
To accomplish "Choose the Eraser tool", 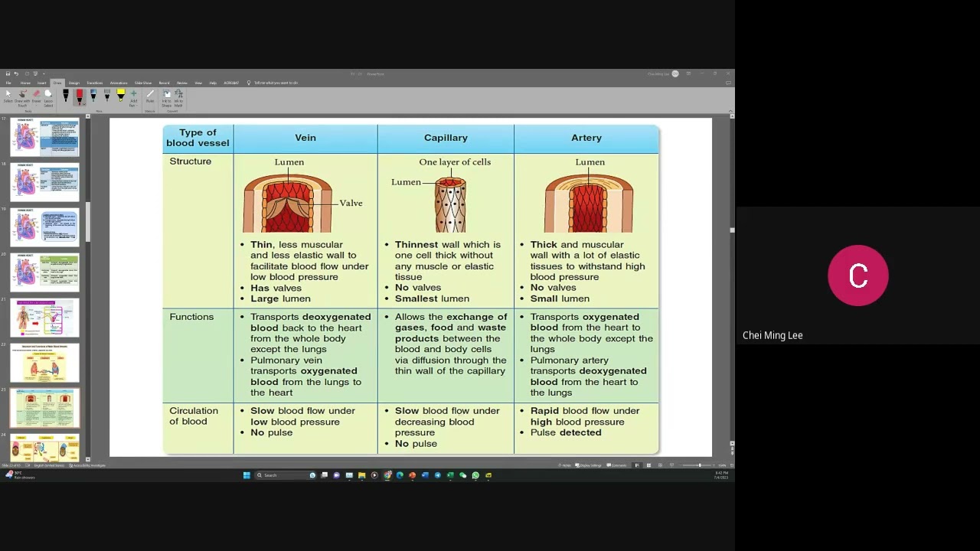I will tap(36, 97).
